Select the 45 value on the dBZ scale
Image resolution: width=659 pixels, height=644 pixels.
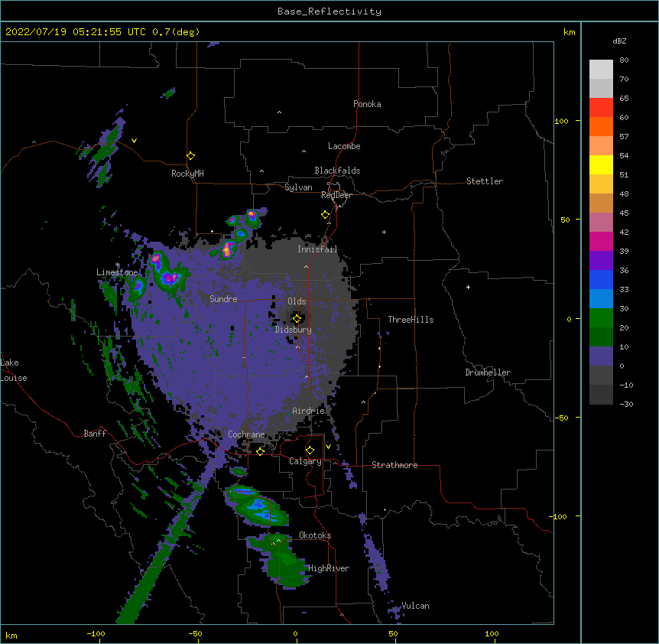click(624, 213)
